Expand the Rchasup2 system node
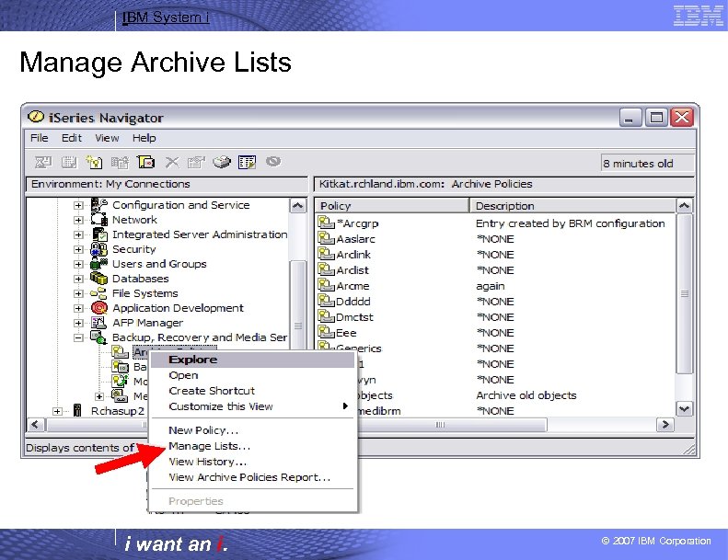Screen dimensions: 728x560 57,411
